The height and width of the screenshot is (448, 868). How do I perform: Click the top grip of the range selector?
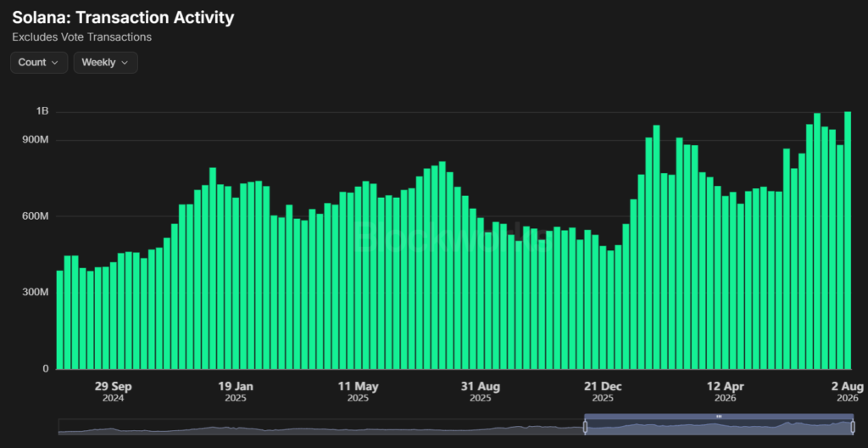pos(719,416)
